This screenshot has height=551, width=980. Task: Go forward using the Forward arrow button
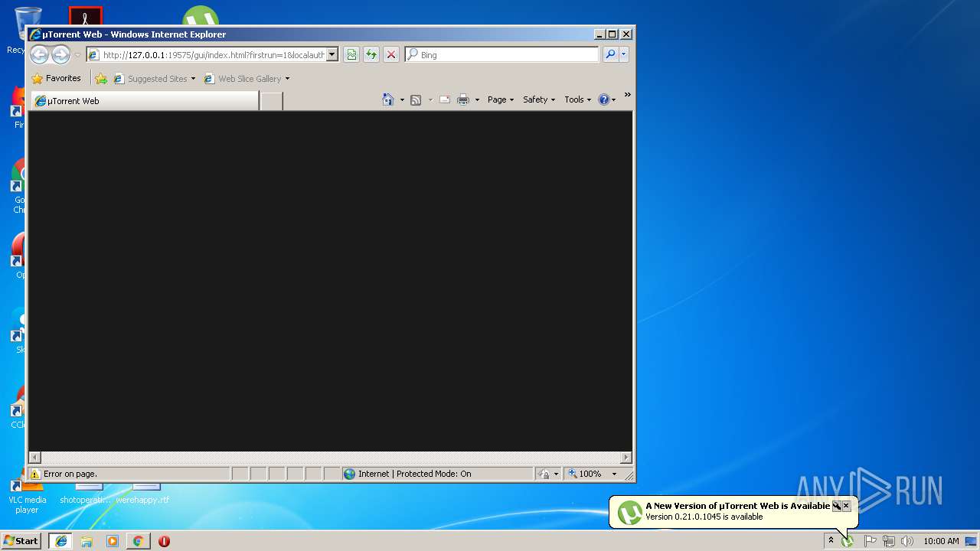(60, 54)
